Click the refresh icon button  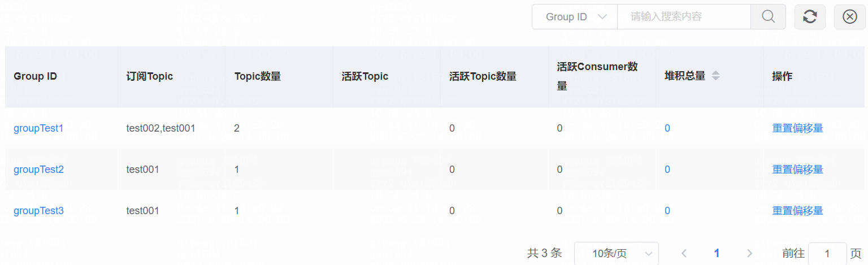(810, 17)
